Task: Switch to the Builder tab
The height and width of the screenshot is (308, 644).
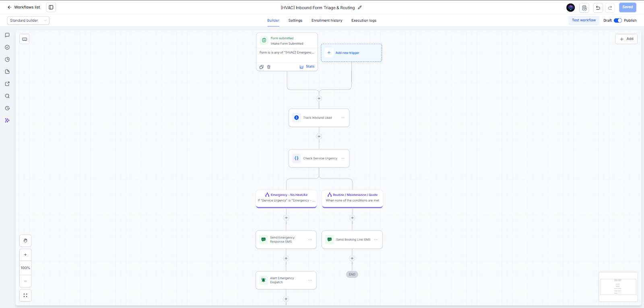Action: coord(273,21)
